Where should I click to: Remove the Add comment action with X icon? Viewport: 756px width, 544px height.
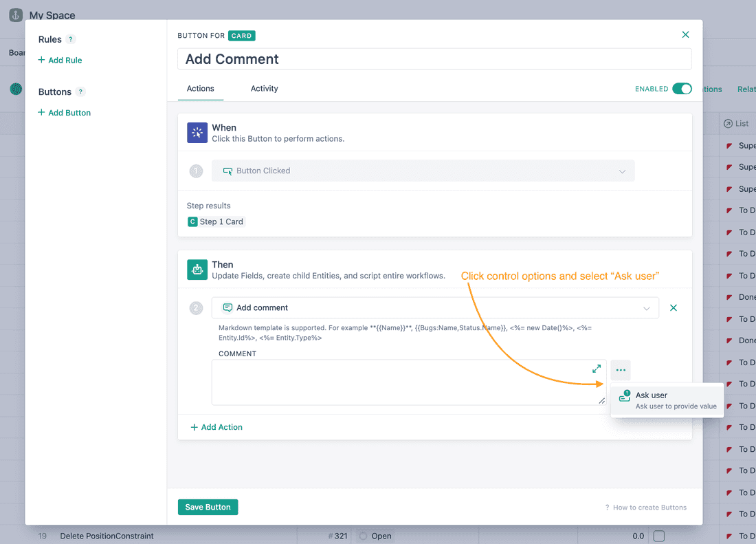[674, 308]
